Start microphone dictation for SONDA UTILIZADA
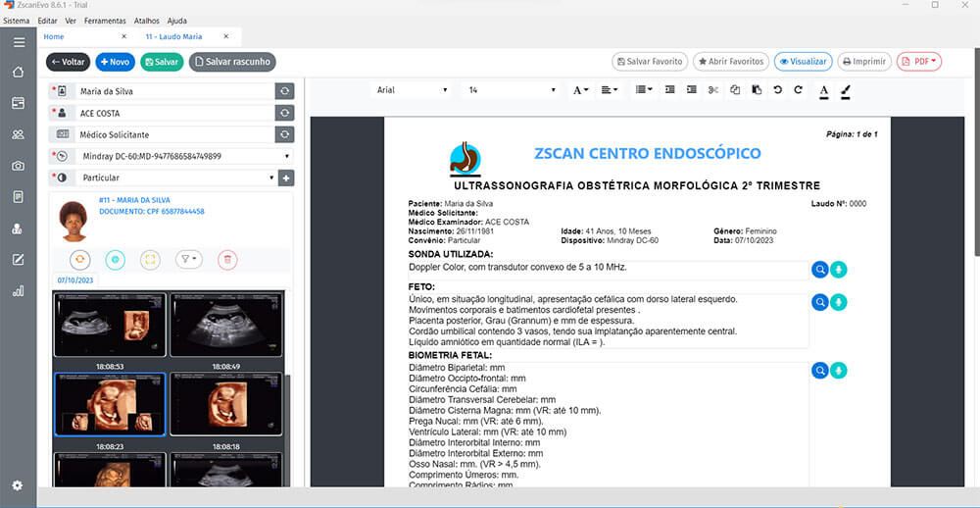 [839, 270]
